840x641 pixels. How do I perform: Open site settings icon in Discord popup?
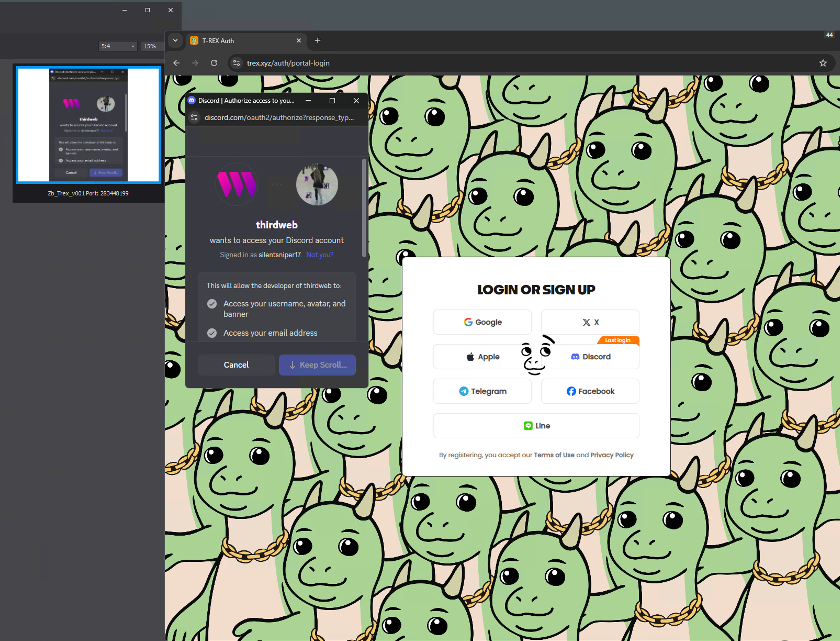pos(194,118)
